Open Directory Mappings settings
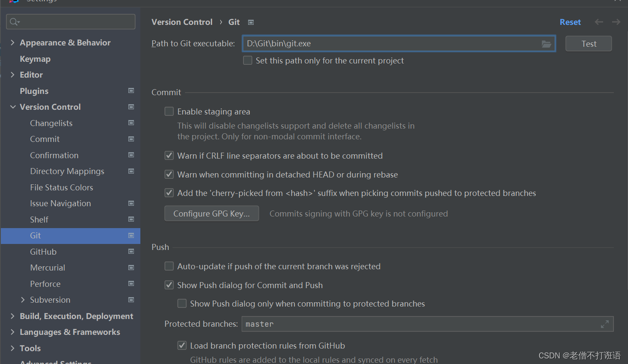628x364 pixels. click(67, 171)
